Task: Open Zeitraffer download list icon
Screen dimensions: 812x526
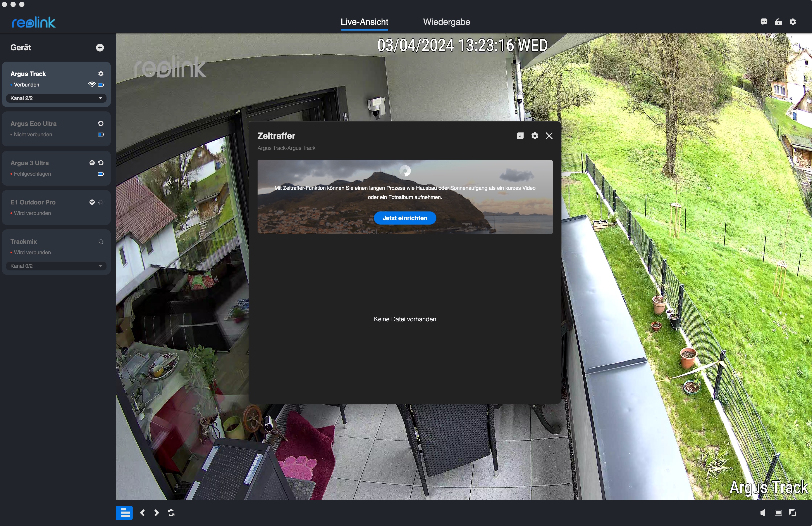Action: (x=520, y=136)
